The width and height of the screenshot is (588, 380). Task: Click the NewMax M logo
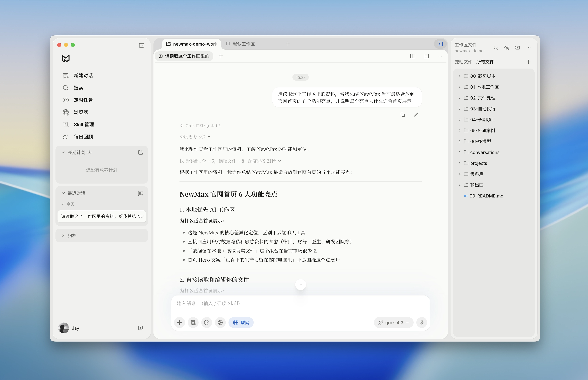[66, 59]
